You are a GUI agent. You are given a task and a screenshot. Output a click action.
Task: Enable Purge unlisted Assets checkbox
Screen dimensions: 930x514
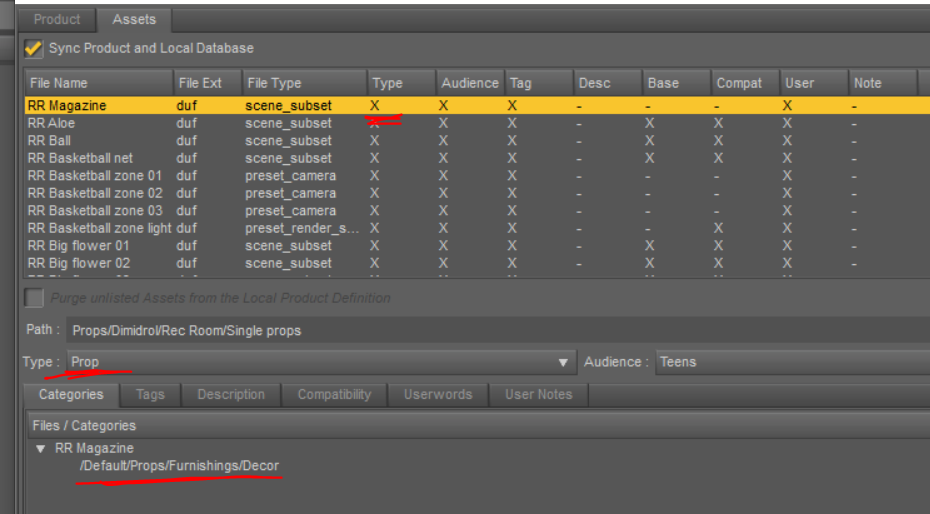tap(34, 298)
